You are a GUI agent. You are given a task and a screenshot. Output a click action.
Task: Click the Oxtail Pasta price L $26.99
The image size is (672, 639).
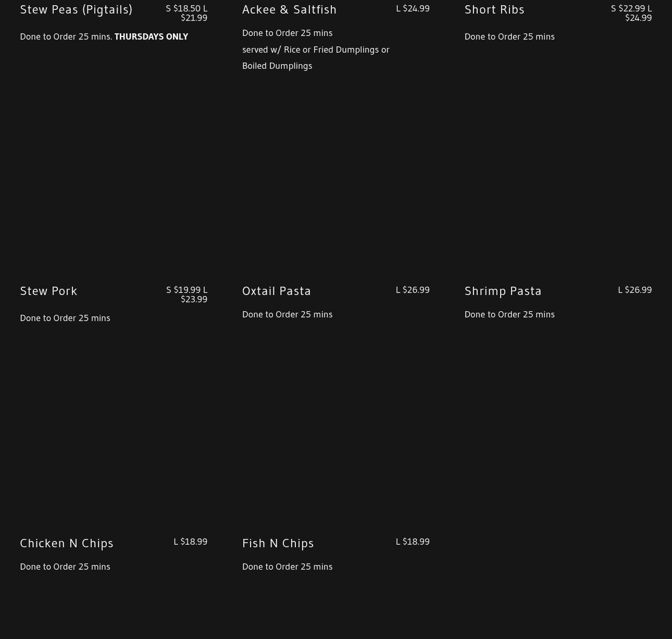click(413, 290)
